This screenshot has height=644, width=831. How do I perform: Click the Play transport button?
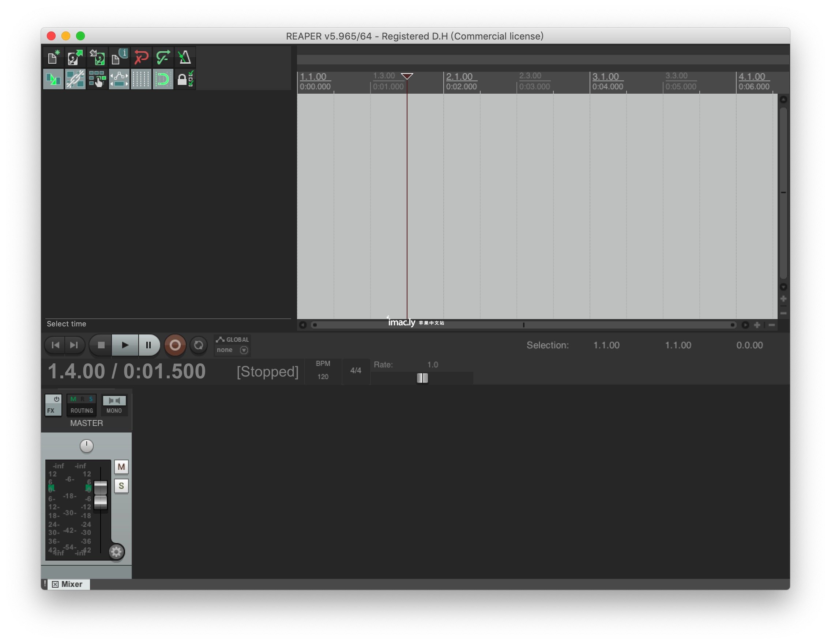click(x=125, y=345)
